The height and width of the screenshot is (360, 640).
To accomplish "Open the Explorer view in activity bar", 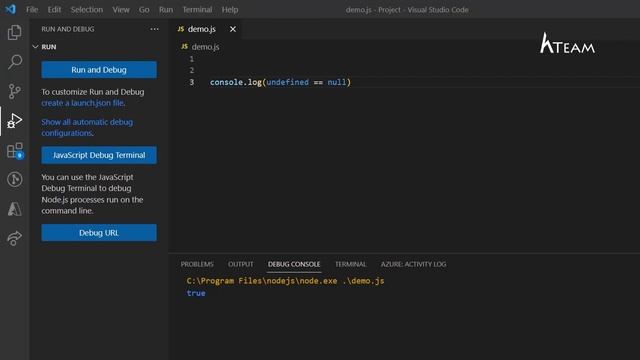I will coord(15,32).
